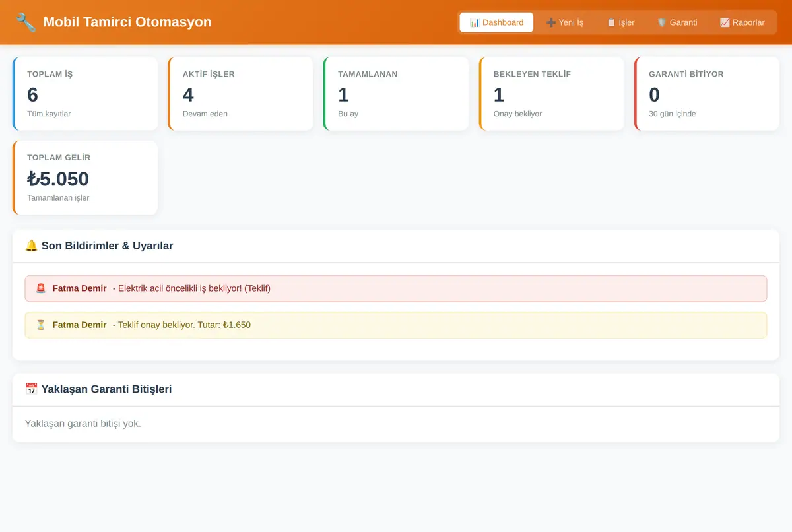
Task: Click the siren icon on urgent alert
Action: point(41,288)
